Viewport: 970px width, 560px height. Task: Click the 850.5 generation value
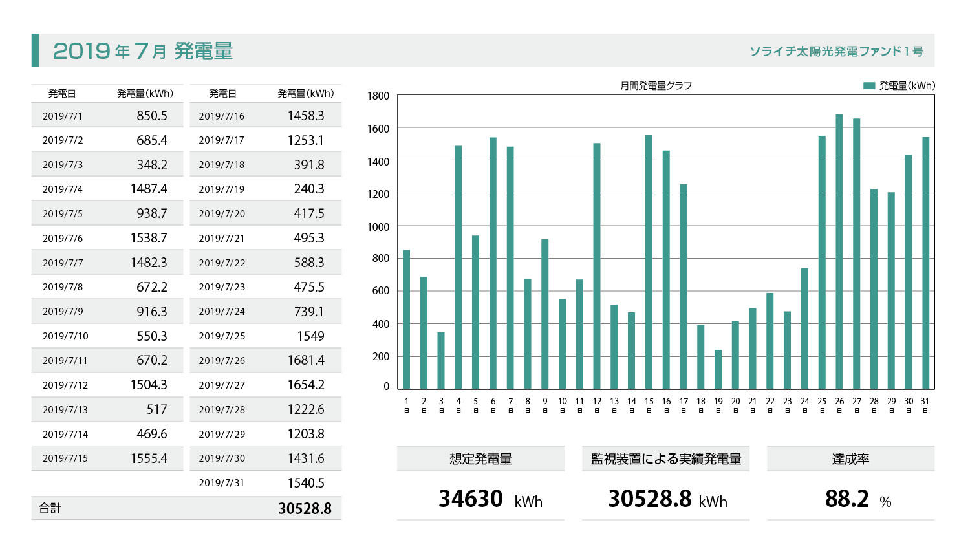(x=152, y=116)
